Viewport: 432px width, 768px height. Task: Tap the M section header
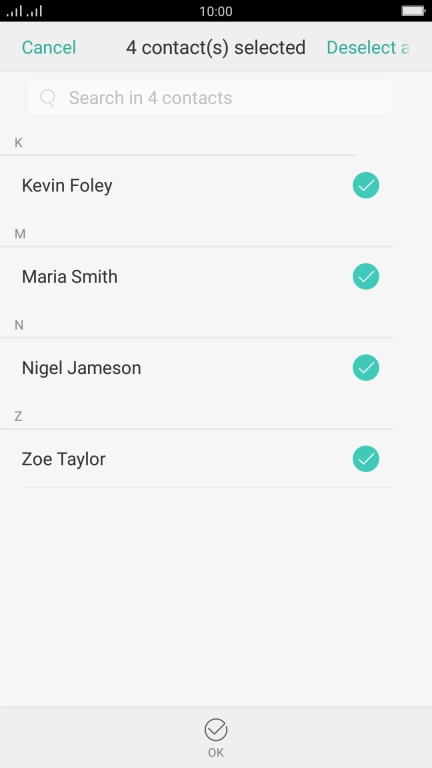tap(20, 234)
